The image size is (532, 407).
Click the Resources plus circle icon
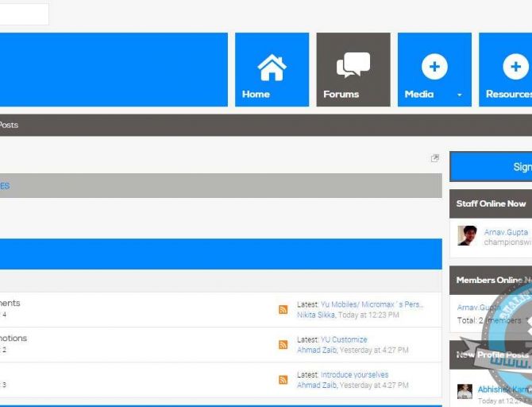click(x=515, y=67)
